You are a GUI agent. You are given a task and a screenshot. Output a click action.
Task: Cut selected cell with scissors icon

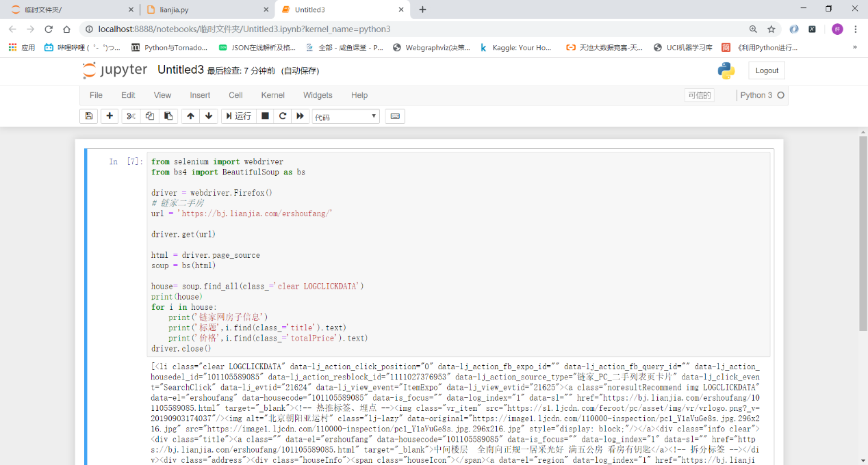[x=131, y=116]
